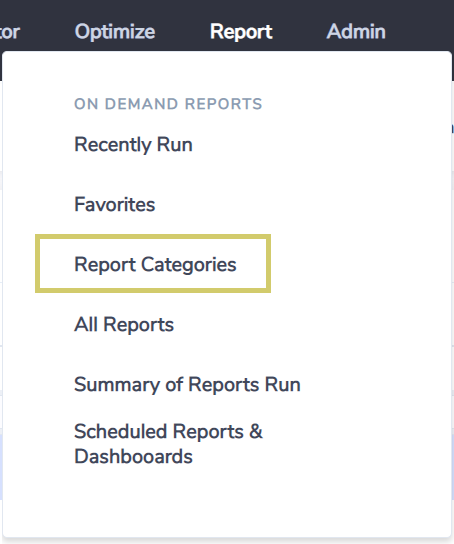View Summary of Reports Run
The width and height of the screenshot is (454, 544).
pyautogui.click(x=187, y=385)
